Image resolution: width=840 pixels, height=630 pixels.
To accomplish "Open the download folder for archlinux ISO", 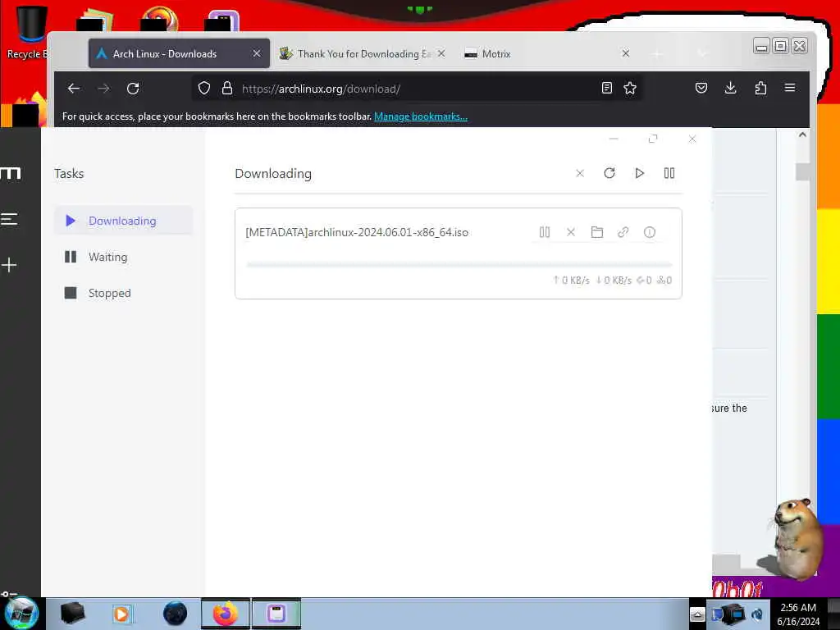I will click(597, 232).
